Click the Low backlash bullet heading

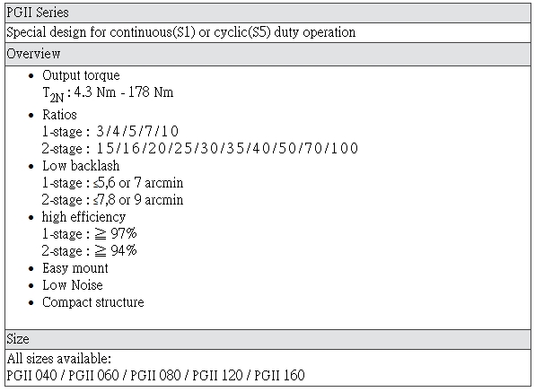coord(81,166)
